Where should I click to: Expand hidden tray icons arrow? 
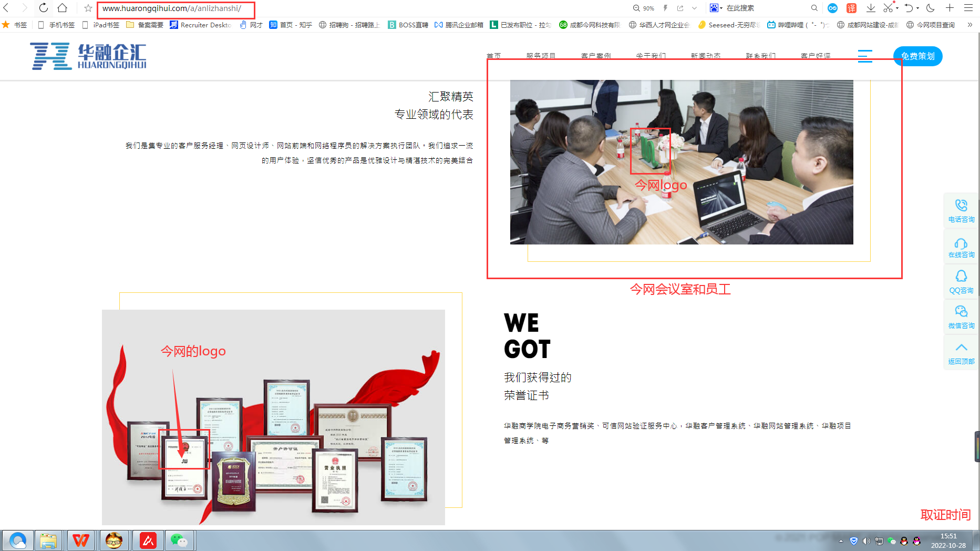[841, 540]
